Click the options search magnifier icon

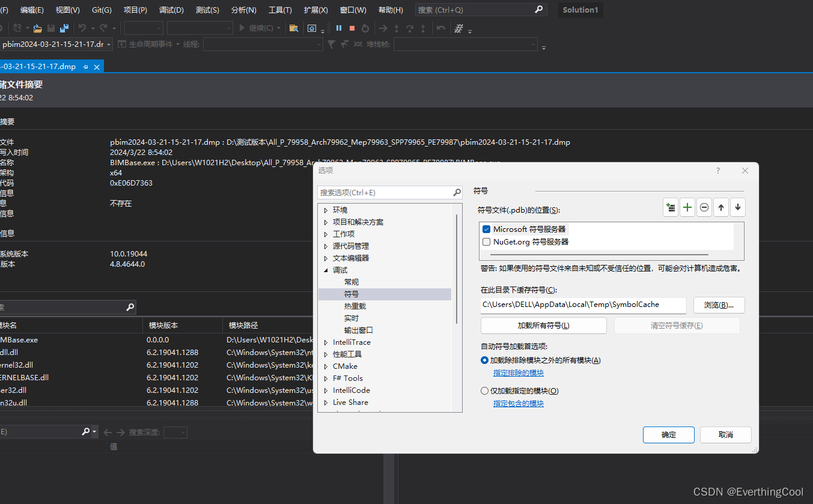pos(457,193)
